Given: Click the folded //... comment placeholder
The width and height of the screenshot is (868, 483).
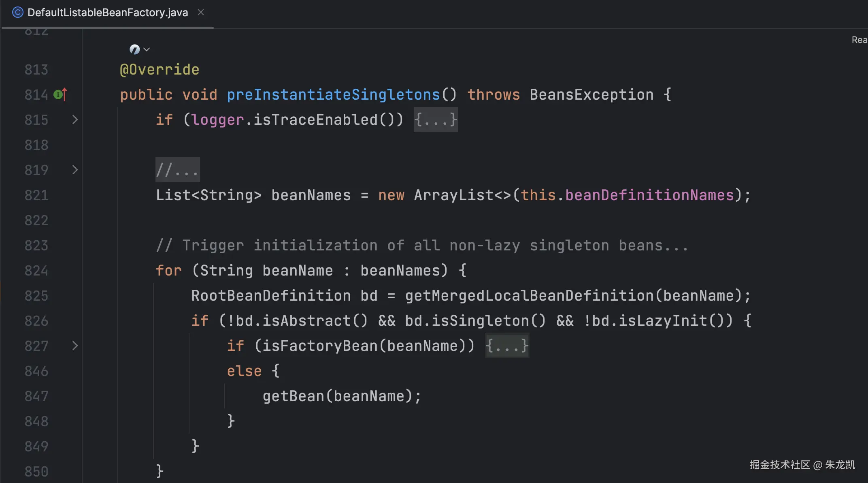Looking at the screenshot, I should [177, 170].
